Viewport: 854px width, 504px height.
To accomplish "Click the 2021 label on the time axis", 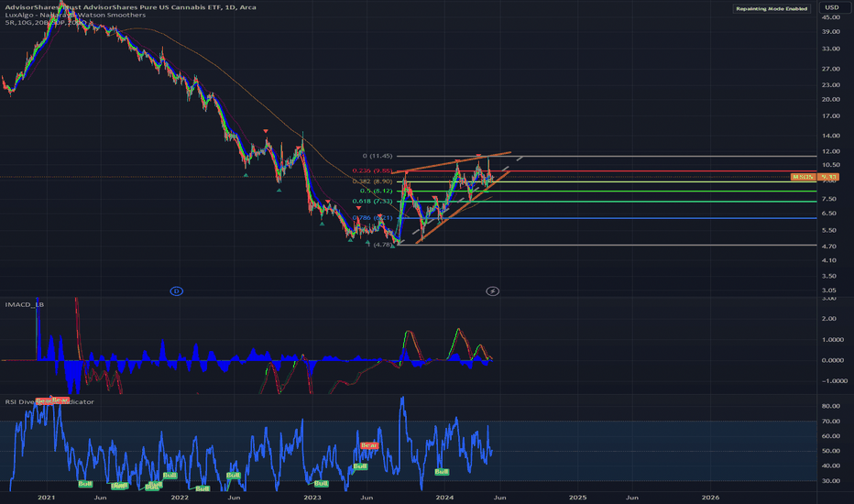I will point(47,498).
